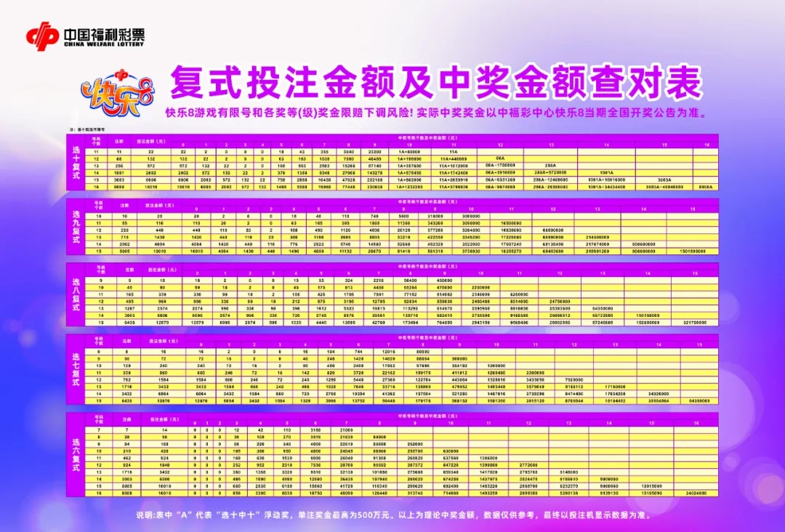Click the prize-limit risk warning subtitle
785x532 pixels.
click(436, 113)
